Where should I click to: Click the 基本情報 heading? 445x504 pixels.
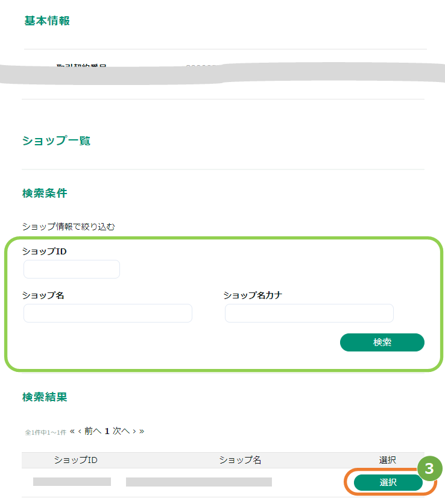coord(47,20)
